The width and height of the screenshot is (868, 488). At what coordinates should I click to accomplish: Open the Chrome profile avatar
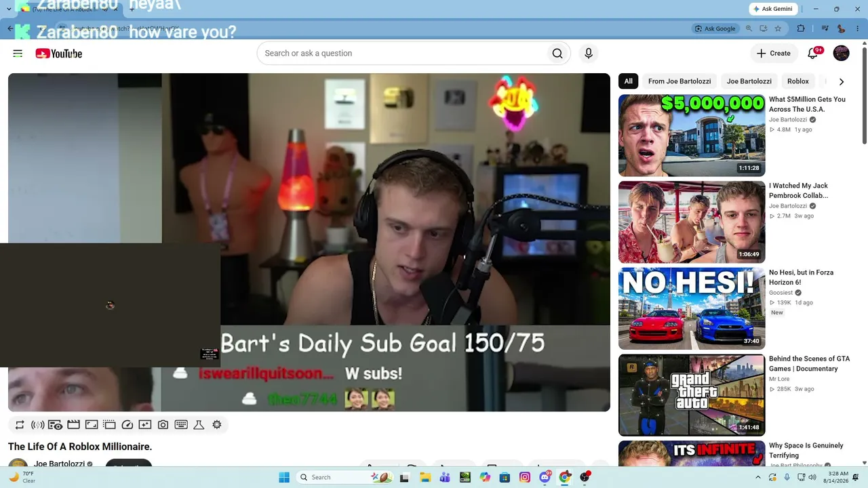pyautogui.click(x=841, y=28)
